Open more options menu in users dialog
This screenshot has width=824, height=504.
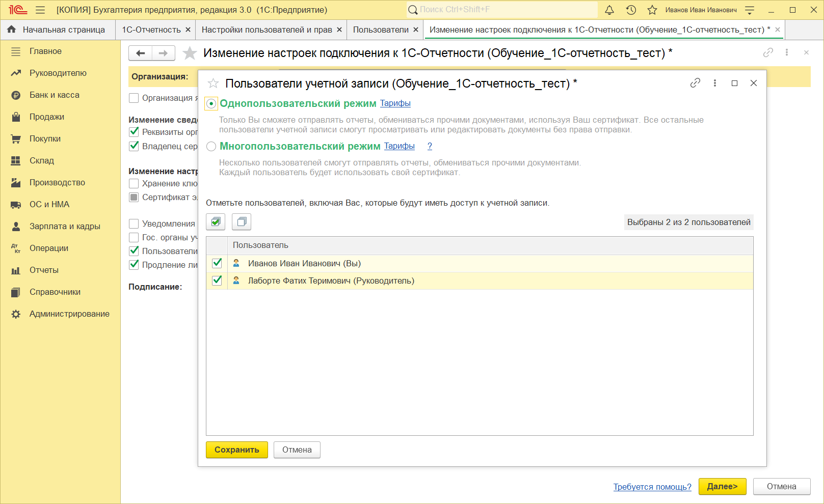click(715, 83)
